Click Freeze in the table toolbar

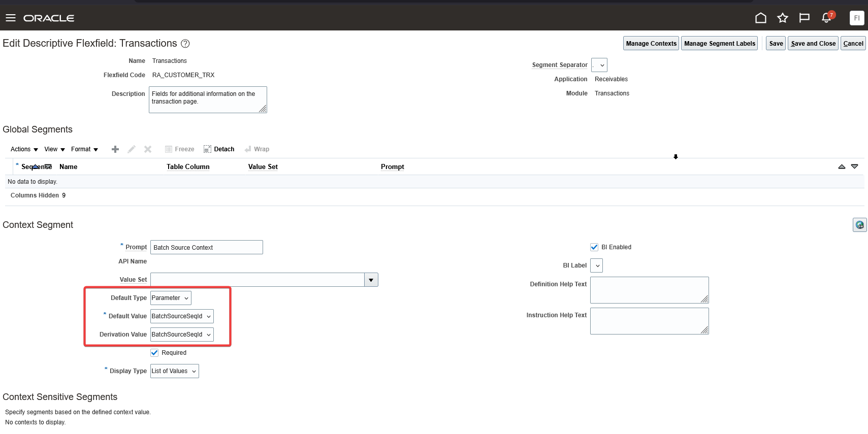(x=180, y=149)
